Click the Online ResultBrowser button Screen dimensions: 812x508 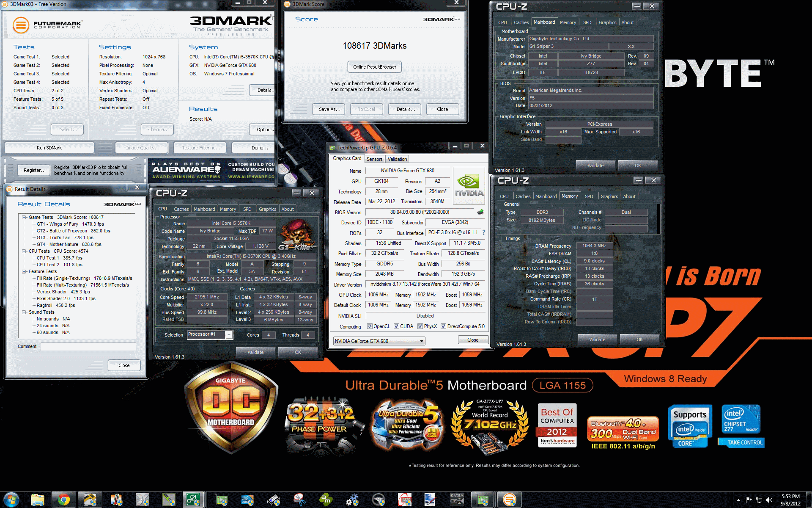(375, 67)
